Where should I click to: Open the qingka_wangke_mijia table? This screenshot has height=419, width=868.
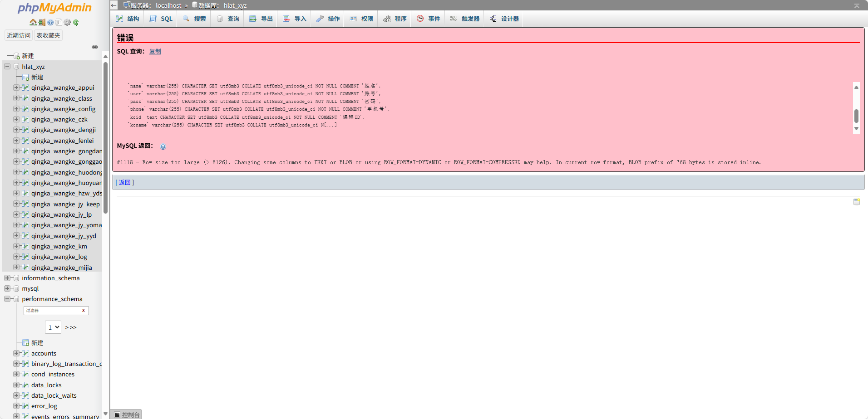click(62, 268)
